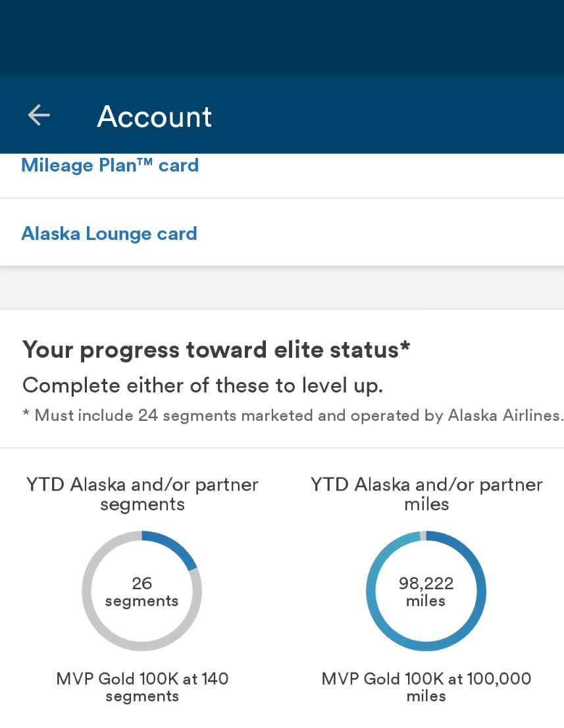Tap the back arrow icon
This screenshot has width=564, height=728.
(x=39, y=115)
